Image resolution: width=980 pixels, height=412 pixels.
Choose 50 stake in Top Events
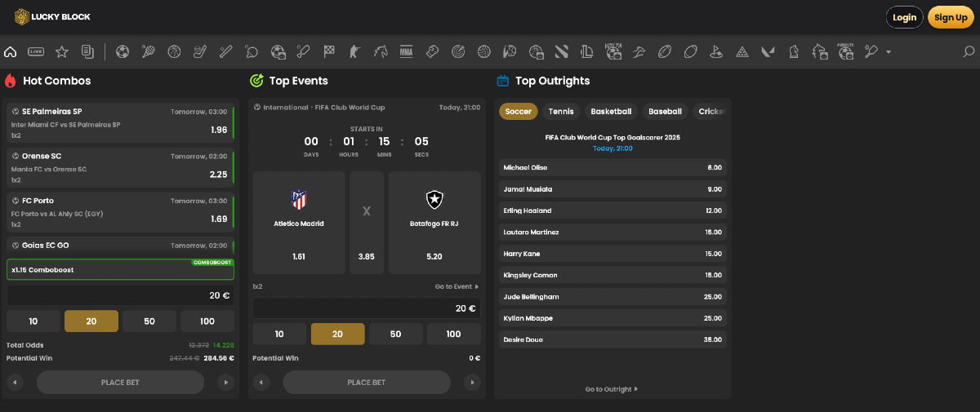point(395,334)
